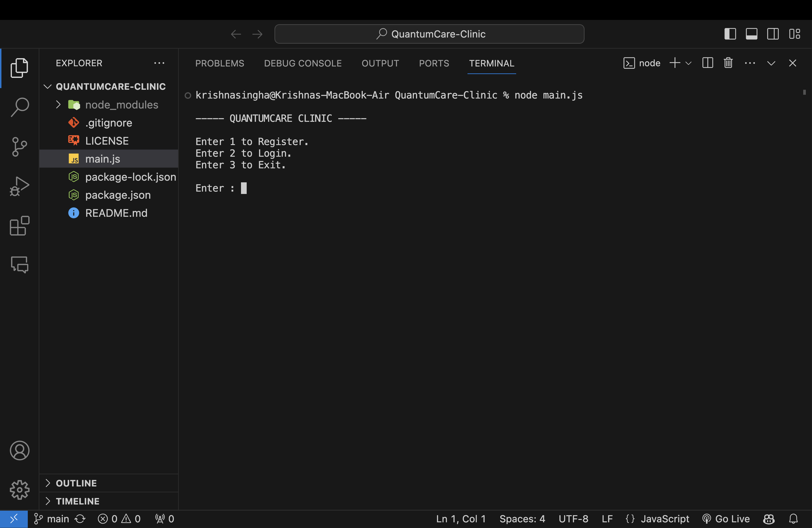
Task: Click the terminal scrollbar marker
Action: 804,92
